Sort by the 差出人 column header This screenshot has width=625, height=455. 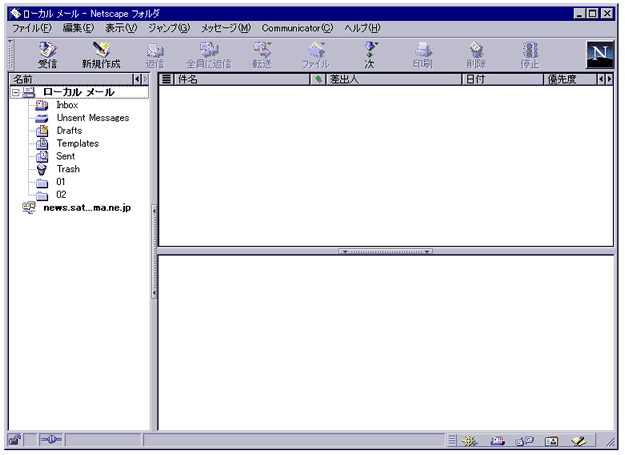pos(394,79)
